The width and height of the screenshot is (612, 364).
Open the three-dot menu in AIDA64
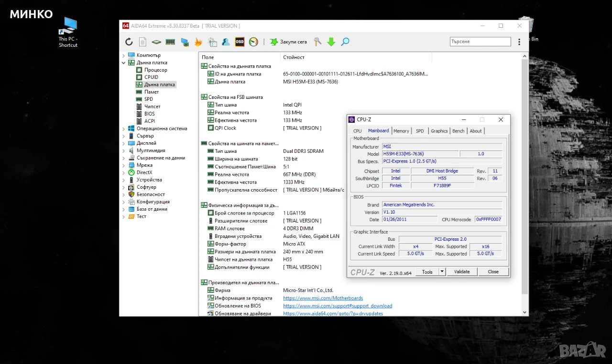point(519,42)
